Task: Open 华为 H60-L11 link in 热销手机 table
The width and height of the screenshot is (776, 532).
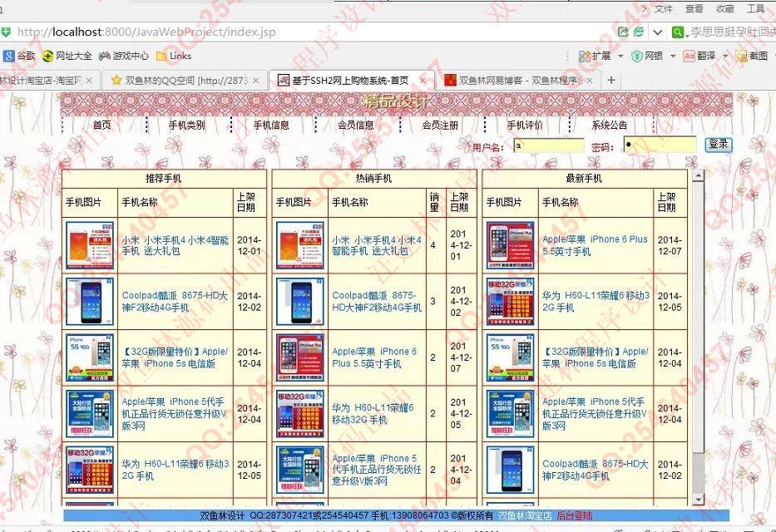Action: [373, 414]
